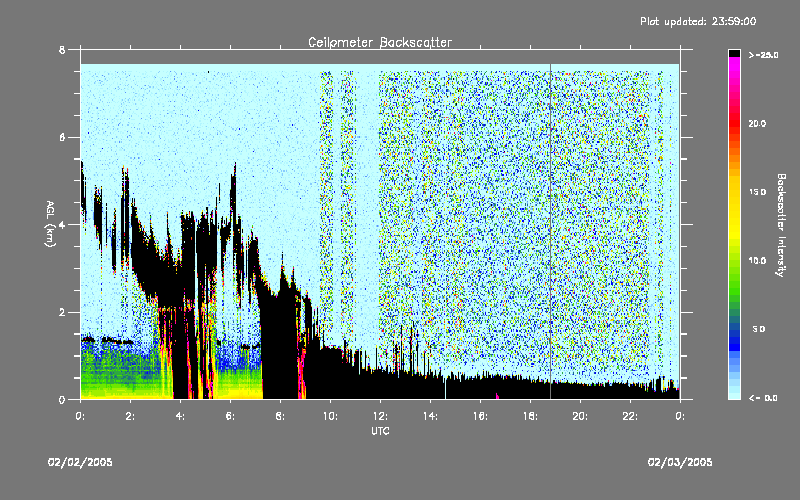The image size is (800, 500).
Task: Click the x-axis tick label '18:'
Action: click(x=530, y=416)
